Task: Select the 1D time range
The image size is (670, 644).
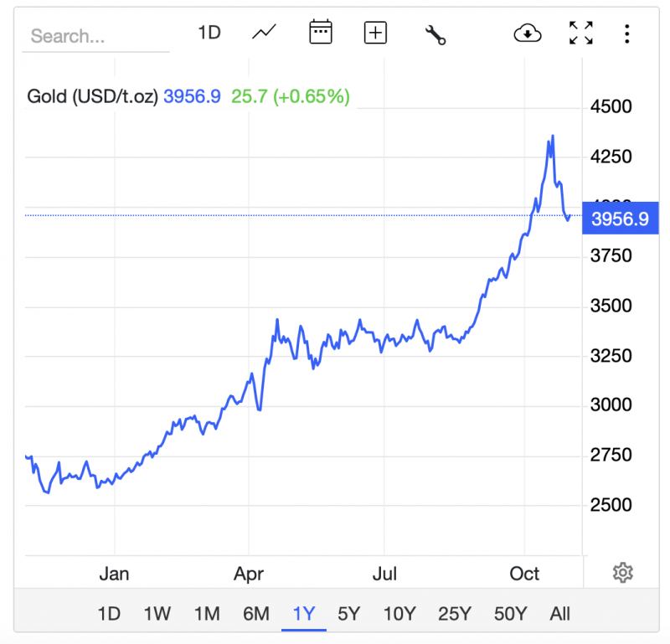Action: [x=109, y=614]
